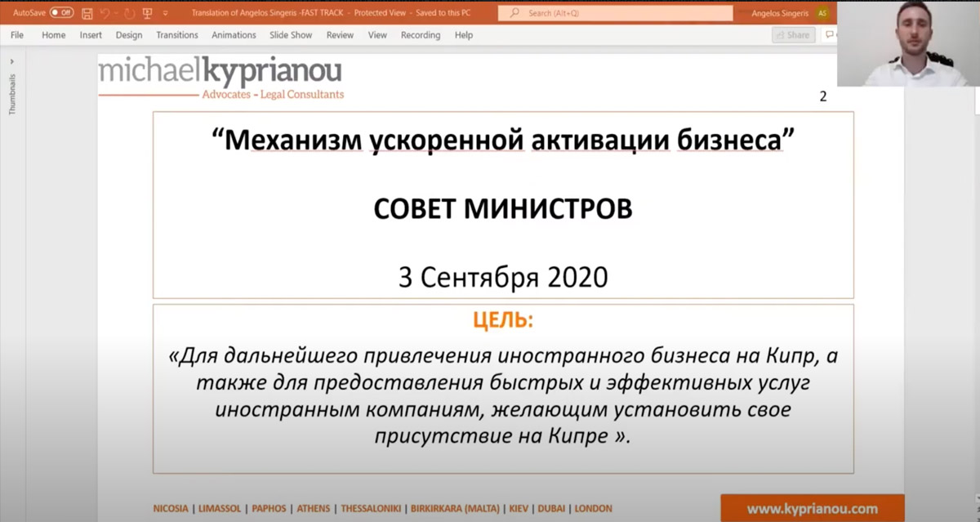The image size is (980, 522).
Task: Toggle the AutoSave switch
Action: [x=61, y=13]
